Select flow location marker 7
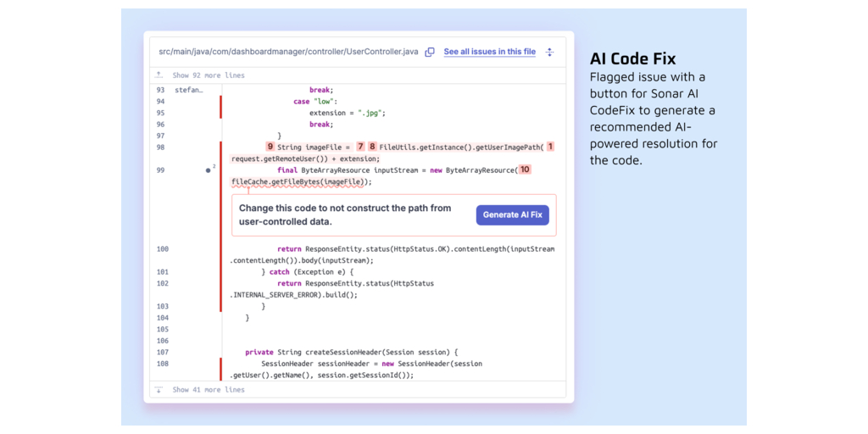 coord(360,147)
